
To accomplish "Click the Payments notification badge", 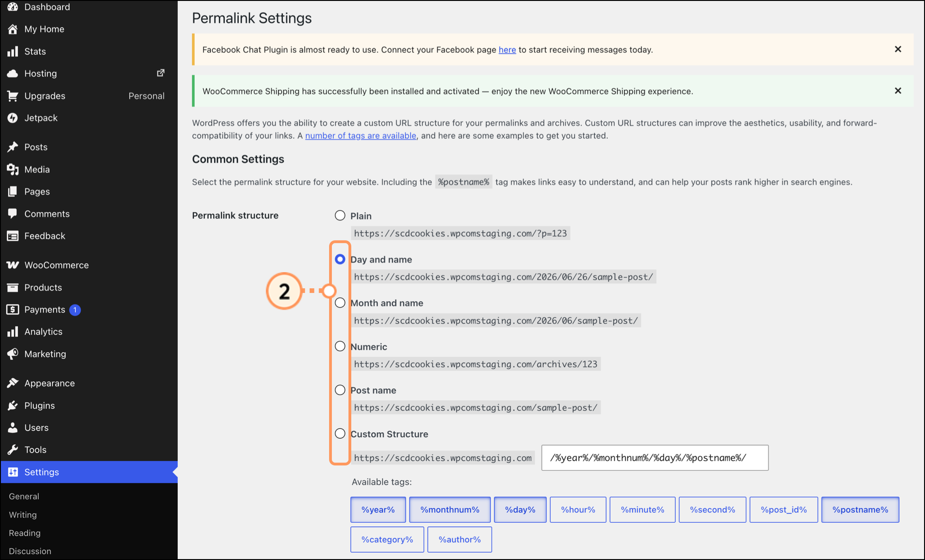I will pyautogui.click(x=75, y=310).
